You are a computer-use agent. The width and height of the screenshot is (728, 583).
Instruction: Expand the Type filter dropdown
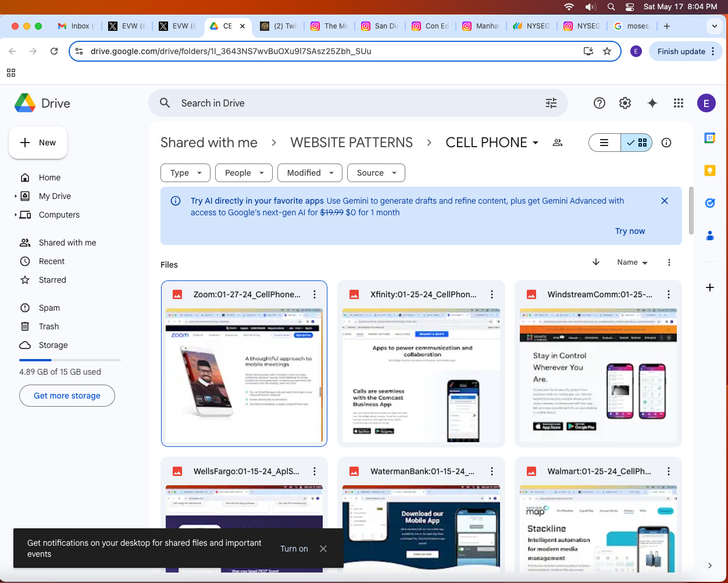coord(185,173)
